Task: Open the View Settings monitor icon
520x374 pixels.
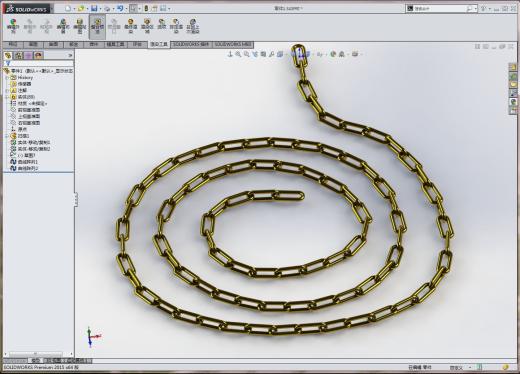Action: tap(355, 54)
